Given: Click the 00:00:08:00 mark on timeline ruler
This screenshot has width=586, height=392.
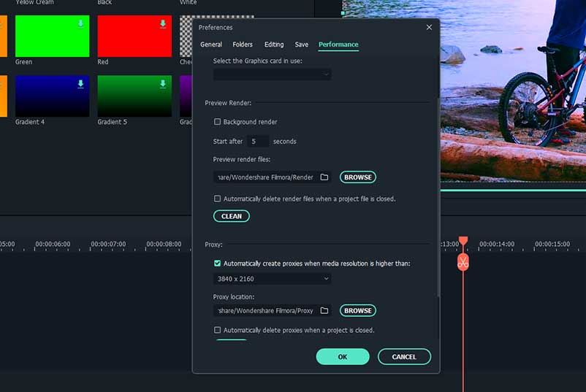Looking at the screenshot, I should 164,244.
